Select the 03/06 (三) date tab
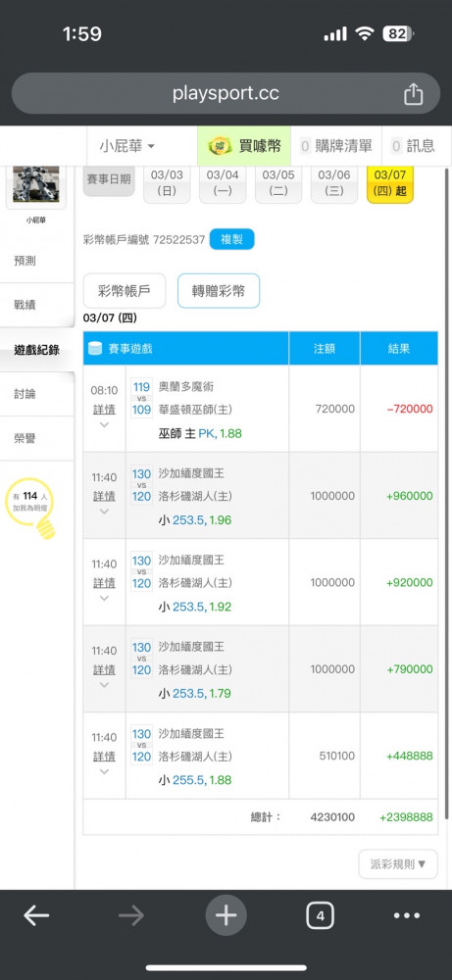 point(333,183)
